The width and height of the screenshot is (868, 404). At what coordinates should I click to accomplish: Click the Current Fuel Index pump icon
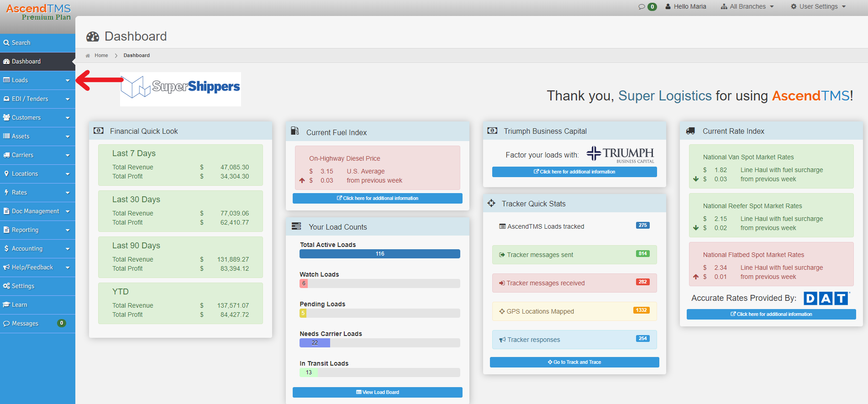[x=295, y=131]
